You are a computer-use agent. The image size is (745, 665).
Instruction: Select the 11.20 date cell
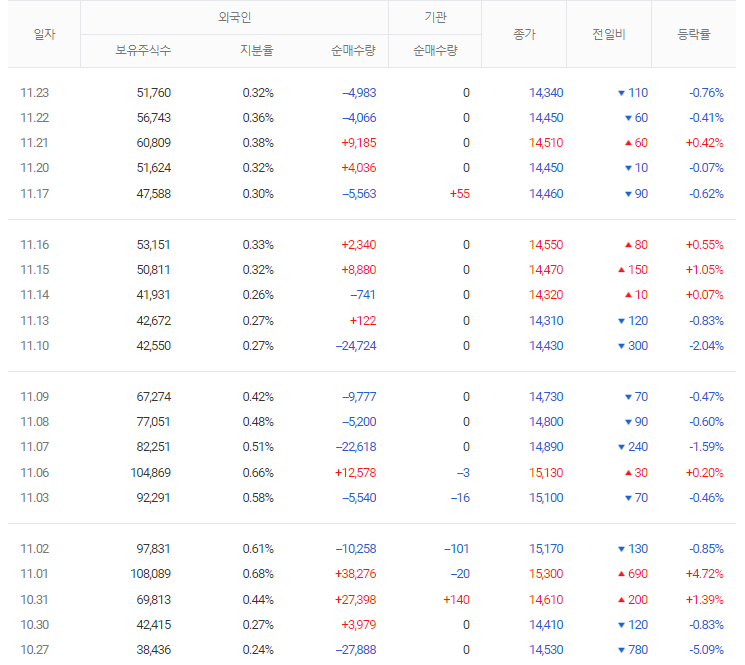click(x=35, y=168)
